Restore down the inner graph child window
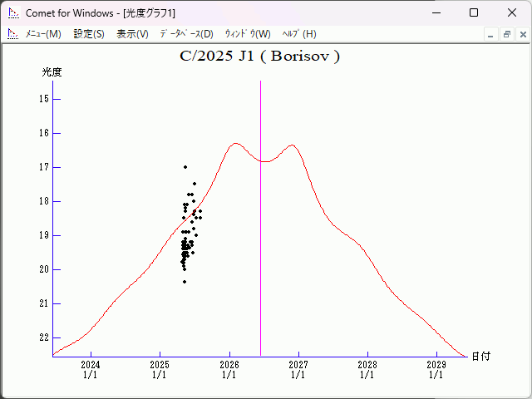This screenshot has width=532, height=399. [506, 34]
